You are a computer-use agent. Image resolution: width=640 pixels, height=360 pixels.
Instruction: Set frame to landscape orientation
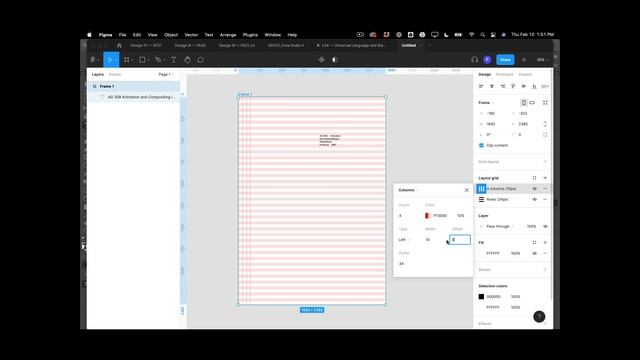(532, 102)
